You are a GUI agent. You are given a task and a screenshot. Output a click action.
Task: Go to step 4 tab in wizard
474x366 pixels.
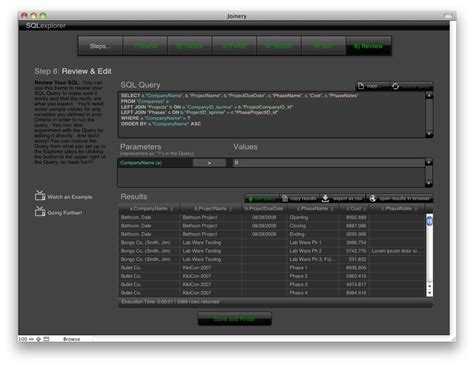tap(279, 46)
